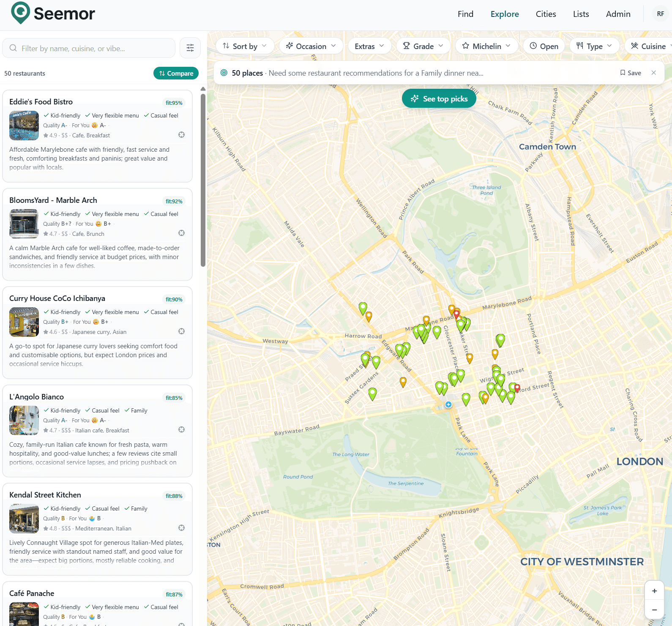Locate L'Angolo Bianco on map
Viewport: 672px width, 626px height.
click(x=181, y=429)
